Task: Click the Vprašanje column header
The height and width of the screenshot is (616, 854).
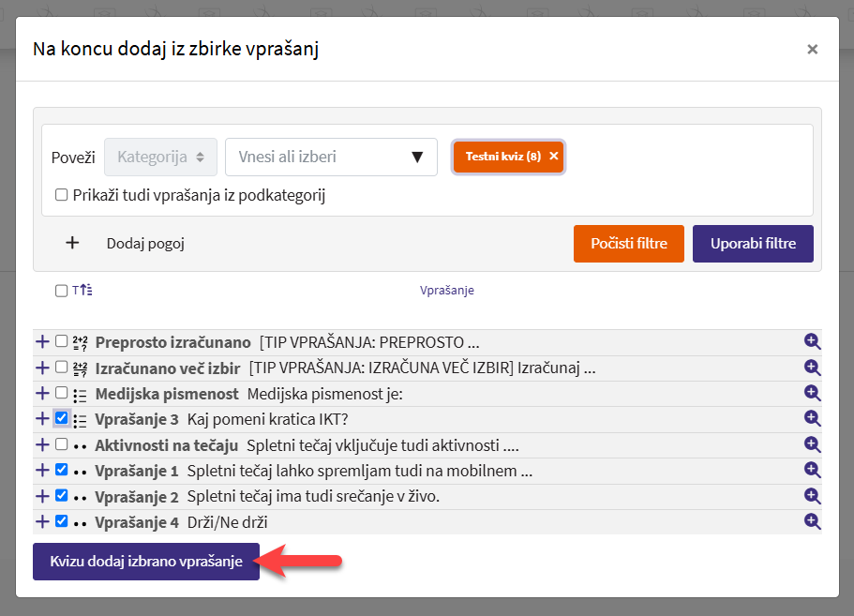Action: [446, 291]
